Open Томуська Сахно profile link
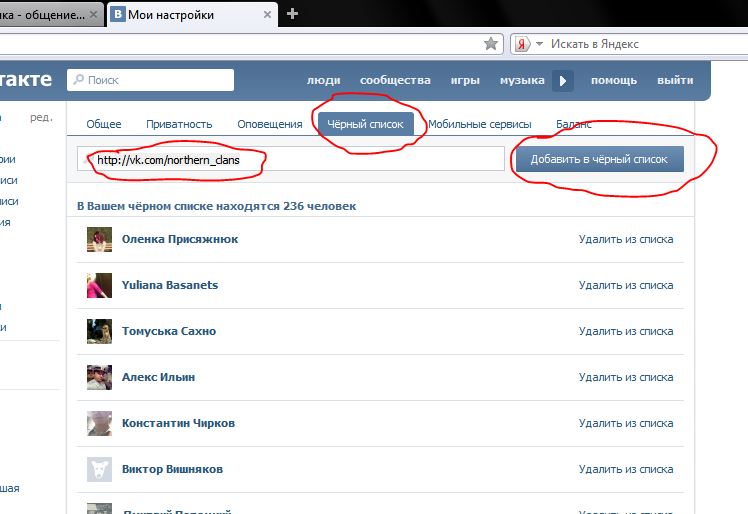This screenshot has width=748, height=514. pos(169,331)
